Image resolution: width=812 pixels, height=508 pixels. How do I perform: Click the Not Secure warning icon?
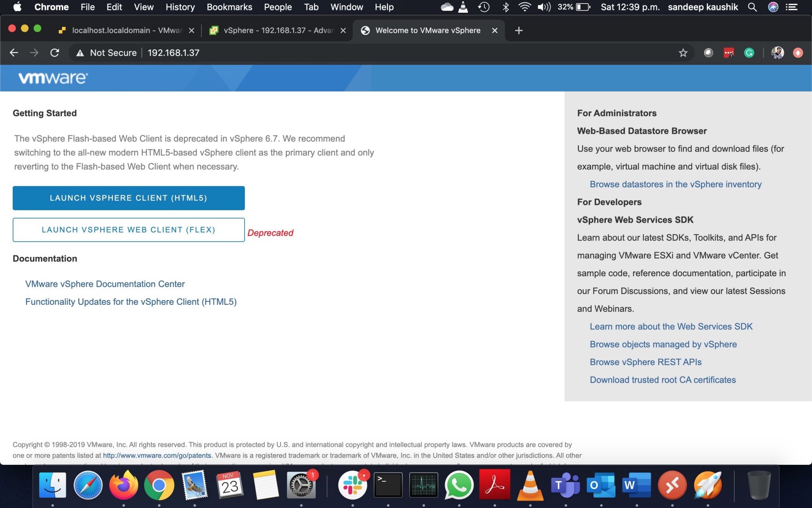80,53
